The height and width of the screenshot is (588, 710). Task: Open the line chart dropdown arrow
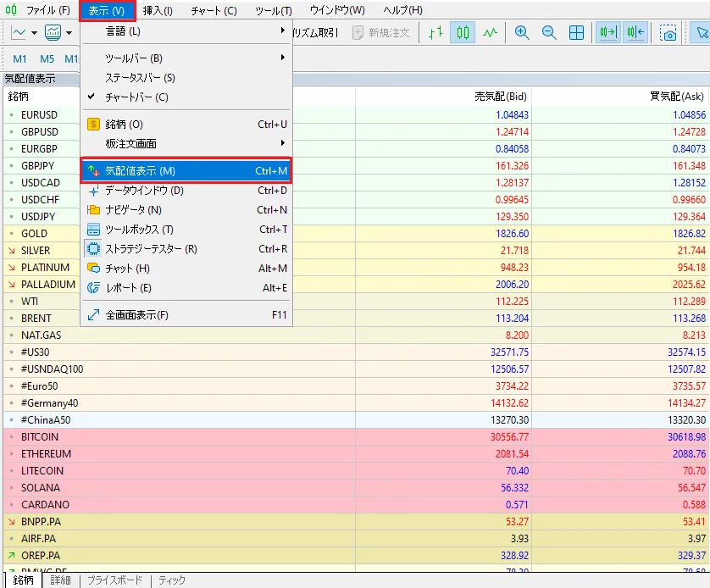[x=34, y=32]
